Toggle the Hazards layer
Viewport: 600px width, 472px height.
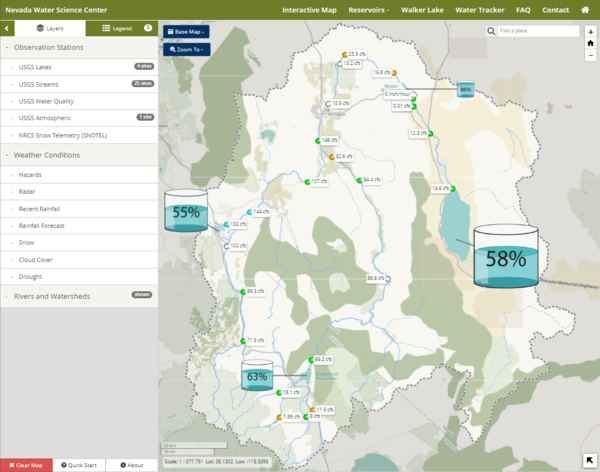pos(79,175)
